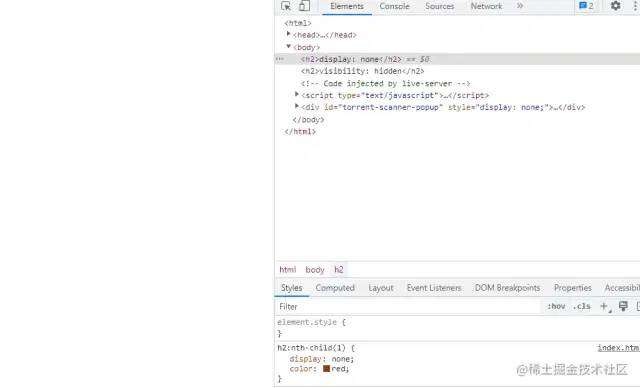Switch to the Console tab
This screenshot has height=388, width=640.
click(394, 6)
